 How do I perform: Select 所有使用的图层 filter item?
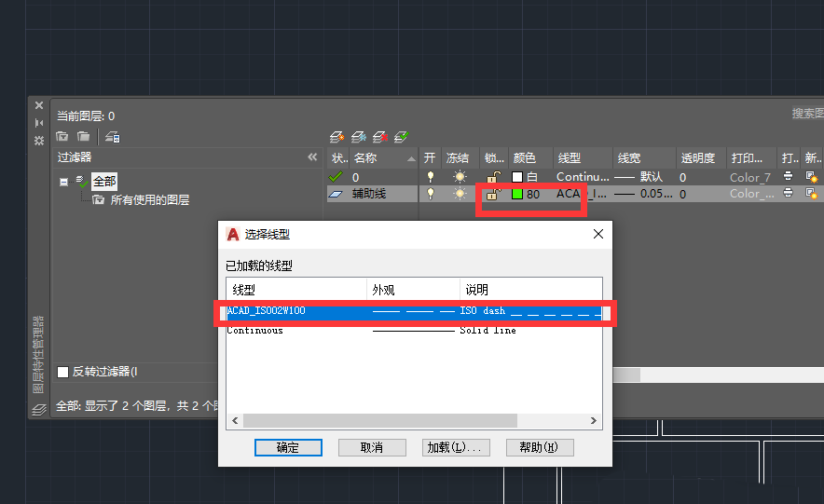[149, 199]
